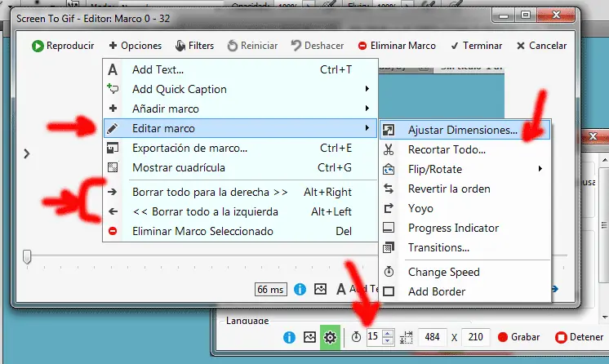The height and width of the screenshot is (364, 609).
Task: Click the blue info icon in editor
Action: [x=300, y=289]
